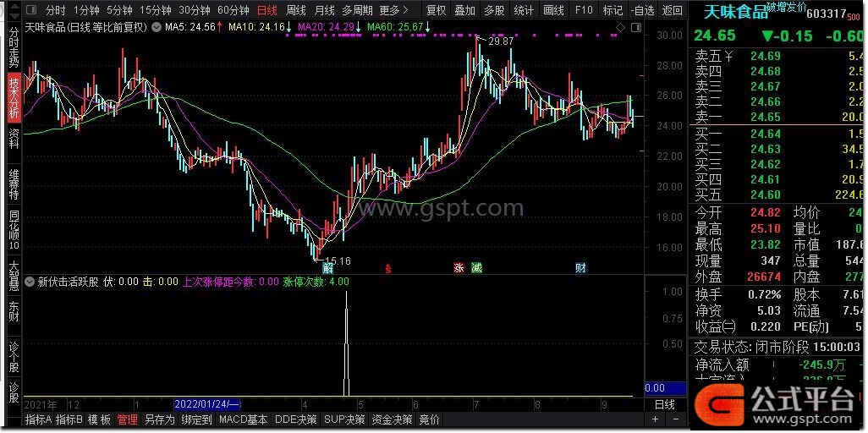Click the red $ event marker
The width and height of the screenshot is (868, 433).
tap(388, 269)
